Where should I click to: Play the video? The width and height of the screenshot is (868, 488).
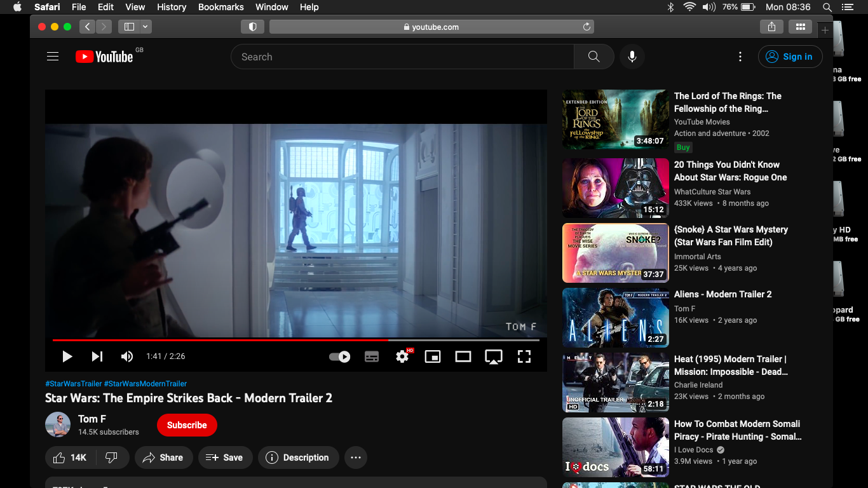point(67,356)
